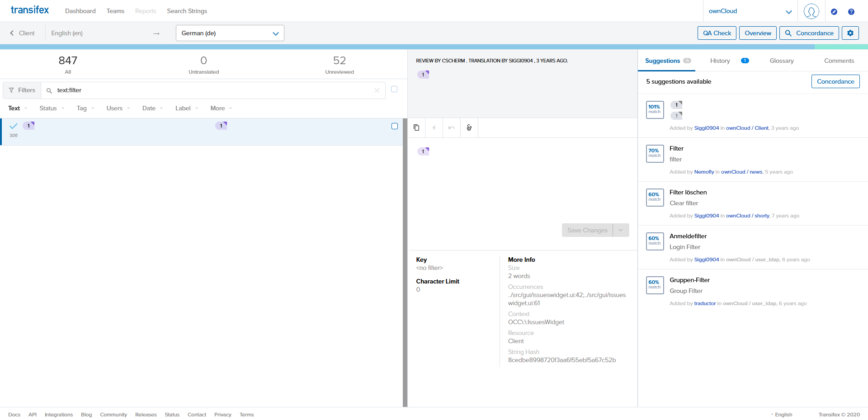This screenshot has width=868, height=420.
Task: Open the help question mark icon
Action: coord(851,12)
